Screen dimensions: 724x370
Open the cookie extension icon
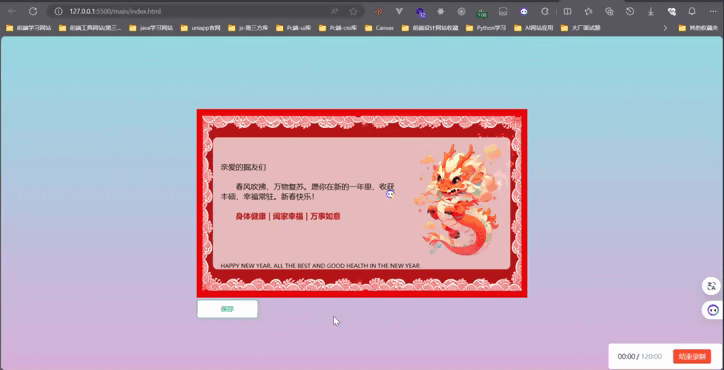[x=379, y=12]
